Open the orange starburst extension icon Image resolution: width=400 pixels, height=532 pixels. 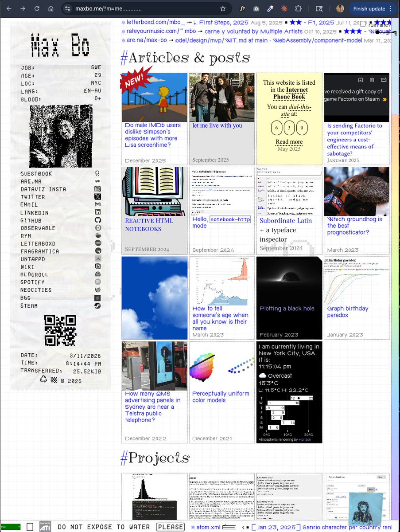(x=284, y=8)
